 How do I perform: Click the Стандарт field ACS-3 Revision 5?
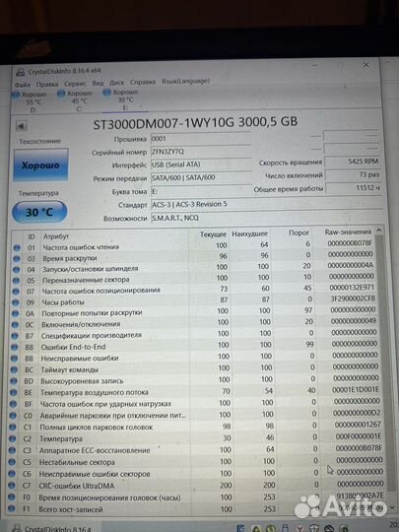[x=266, y=204]
